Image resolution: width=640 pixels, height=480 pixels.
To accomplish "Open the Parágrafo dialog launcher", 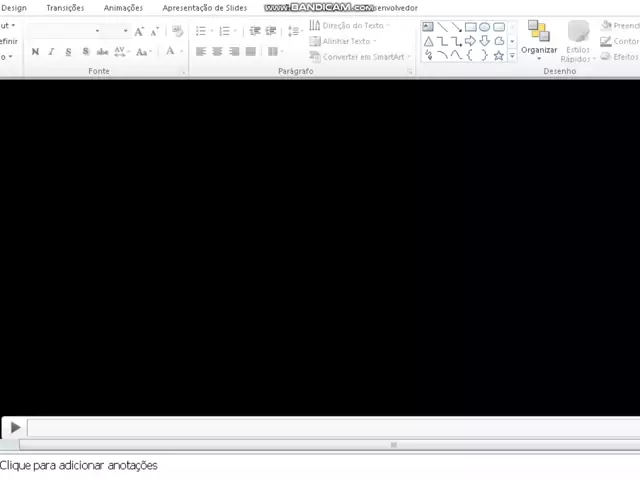I will tap(409, 72).
